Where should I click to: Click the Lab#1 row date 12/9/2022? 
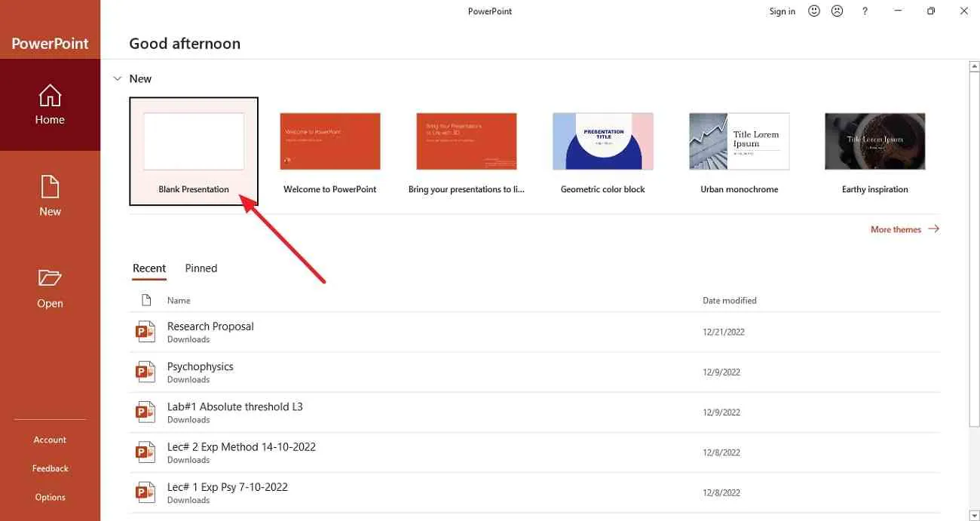tap(721, 412)
